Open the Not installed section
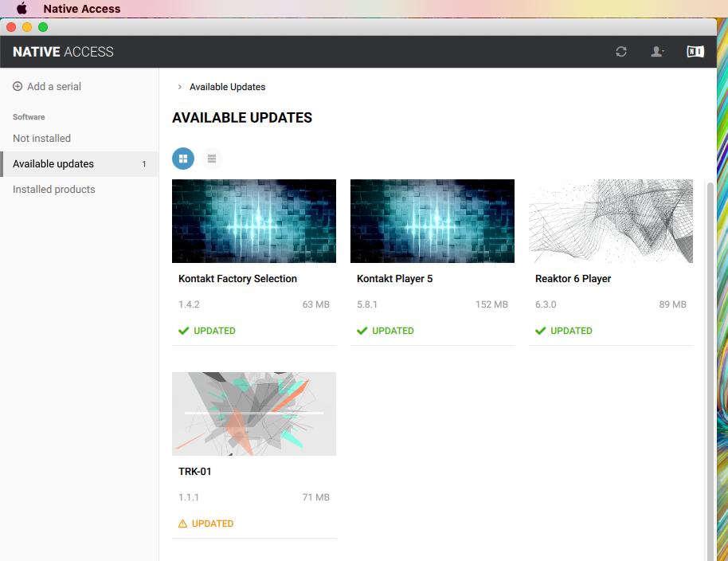This screenshot has height=561, width=728. point(41,139)
